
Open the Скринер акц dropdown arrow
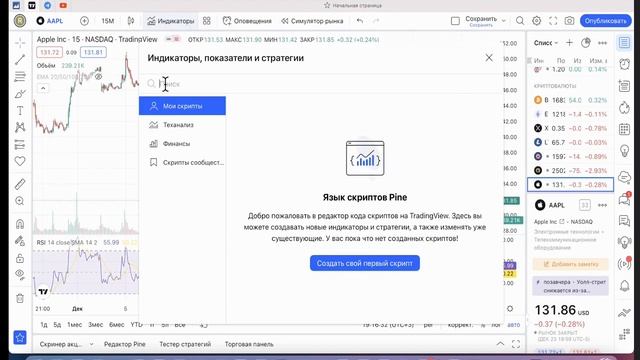(91, 344)
